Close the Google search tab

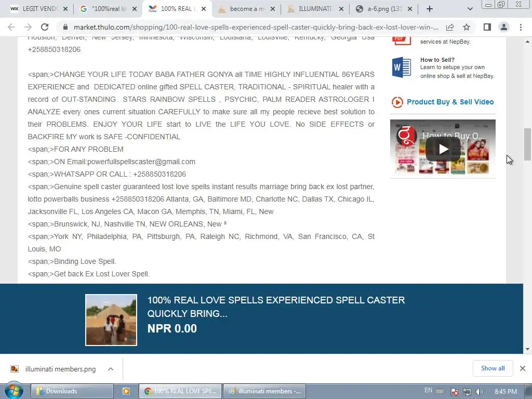(135, 9)
